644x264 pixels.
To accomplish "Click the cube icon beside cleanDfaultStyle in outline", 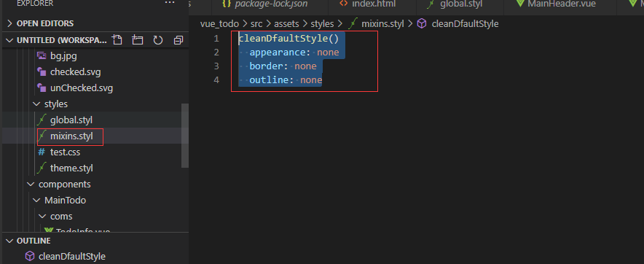I will pyautogui.click(x=30, y=256).
